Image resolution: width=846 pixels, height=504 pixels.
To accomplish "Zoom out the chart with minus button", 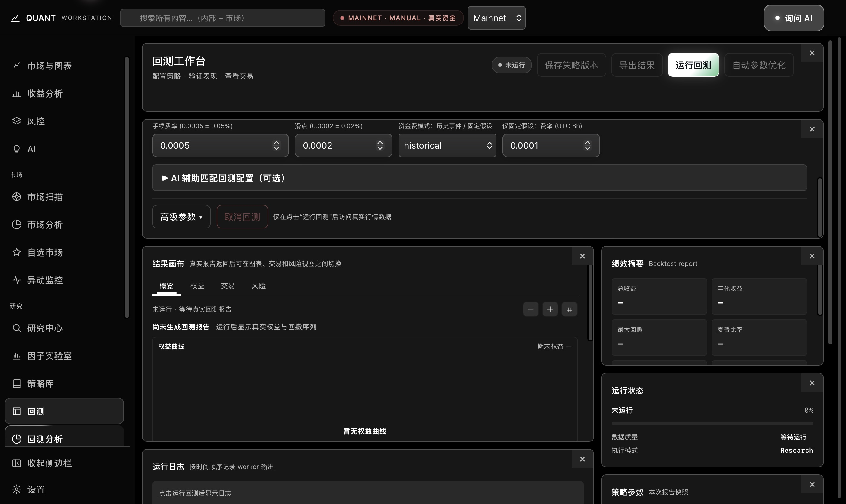I will coord(531,309).
